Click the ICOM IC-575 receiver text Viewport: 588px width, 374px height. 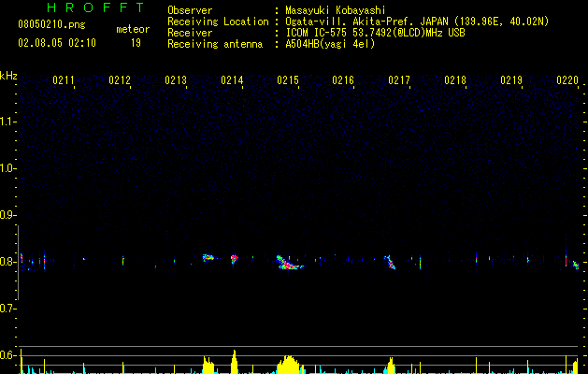point(375,33)
